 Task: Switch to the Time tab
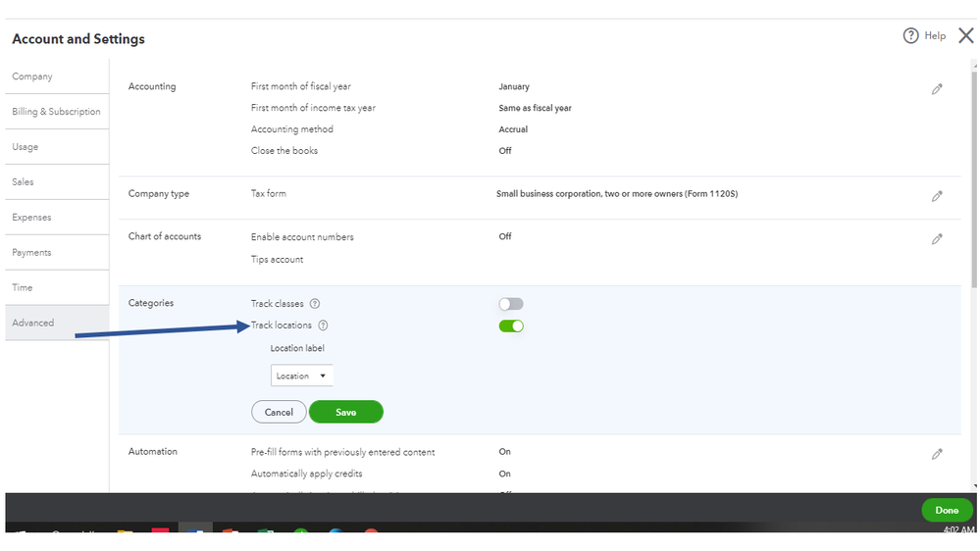point(57,288)
